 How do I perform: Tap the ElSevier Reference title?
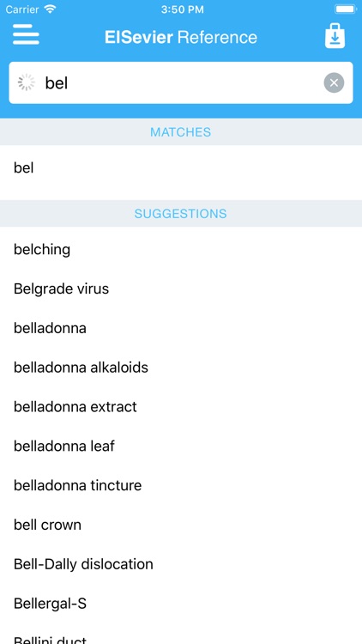tap(181, 38)
